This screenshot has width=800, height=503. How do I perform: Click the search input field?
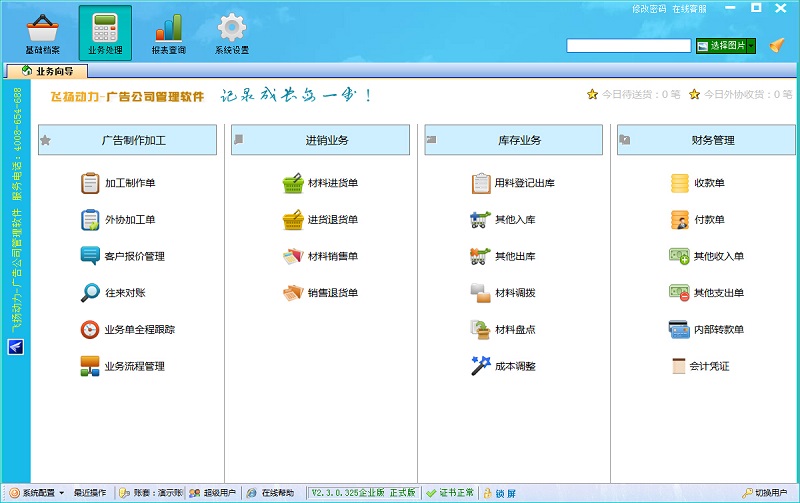(629, 45)
